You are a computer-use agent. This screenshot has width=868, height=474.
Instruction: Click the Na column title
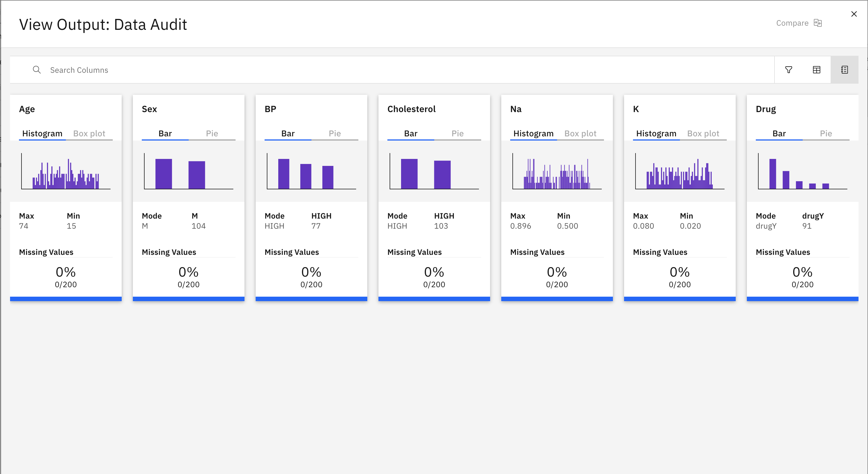(x=516, y=109)
